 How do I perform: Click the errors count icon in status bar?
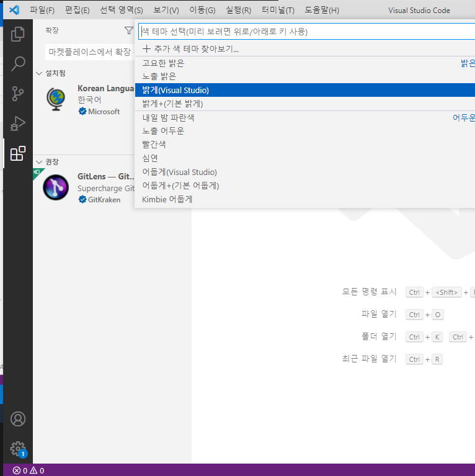pyautogui.click(x=17, y=470)
